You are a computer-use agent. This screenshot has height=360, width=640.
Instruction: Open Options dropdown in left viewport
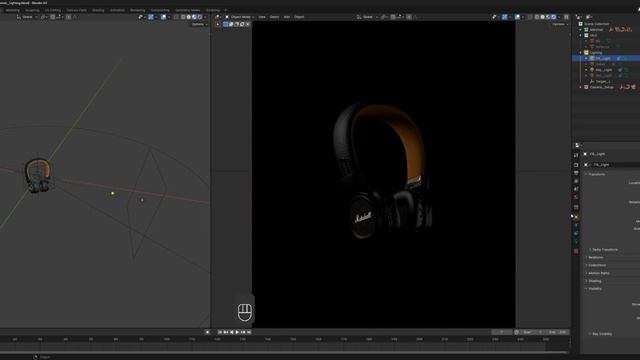click(x=199, y=24)
